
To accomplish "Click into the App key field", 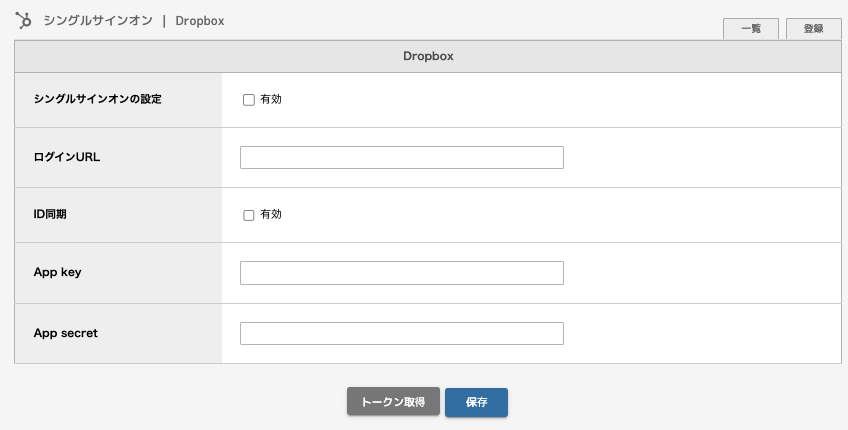I will 402,273.
